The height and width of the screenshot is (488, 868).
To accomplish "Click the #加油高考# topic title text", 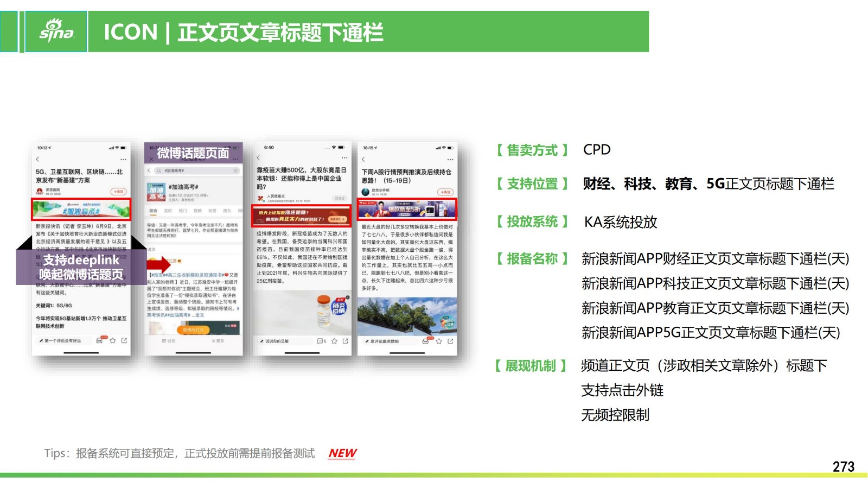I will click(183, 187).
